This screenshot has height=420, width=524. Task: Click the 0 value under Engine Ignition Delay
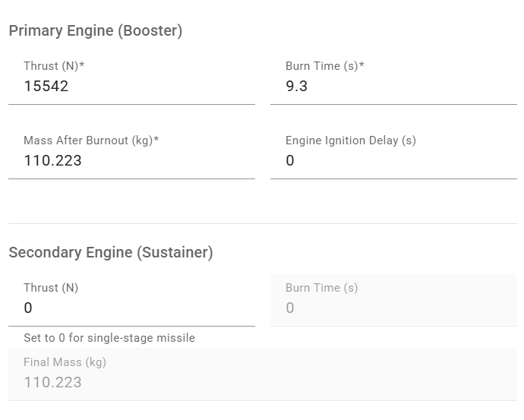click(x=290, y=161)
